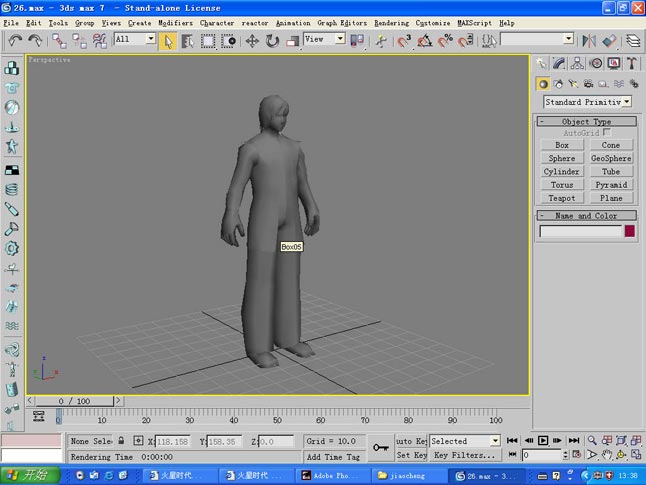Open the Customize menu
Screen dimensions: 646x485
pyautogui.click(x=433, y=23)
